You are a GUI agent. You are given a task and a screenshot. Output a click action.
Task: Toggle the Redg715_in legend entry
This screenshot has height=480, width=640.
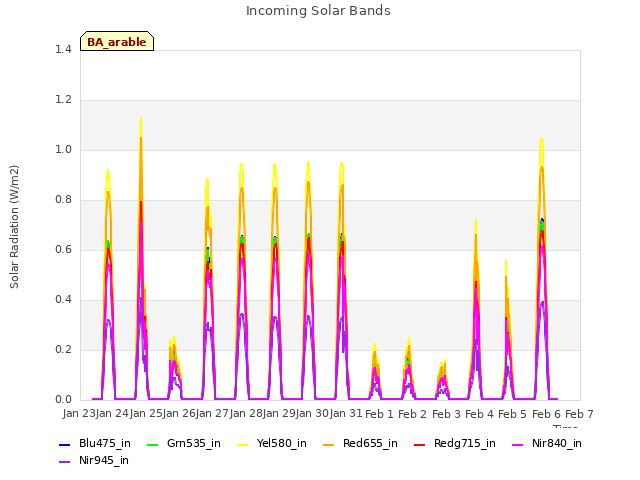tap(455, 443)
